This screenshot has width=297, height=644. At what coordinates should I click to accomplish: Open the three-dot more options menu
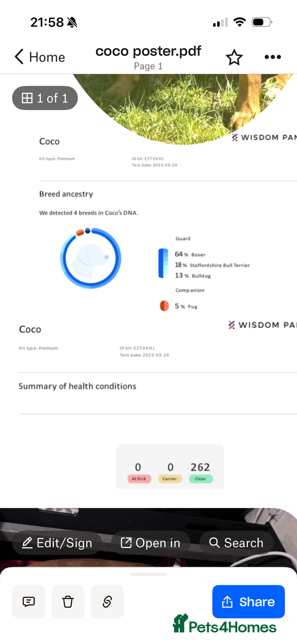click(x=273, y=57)
